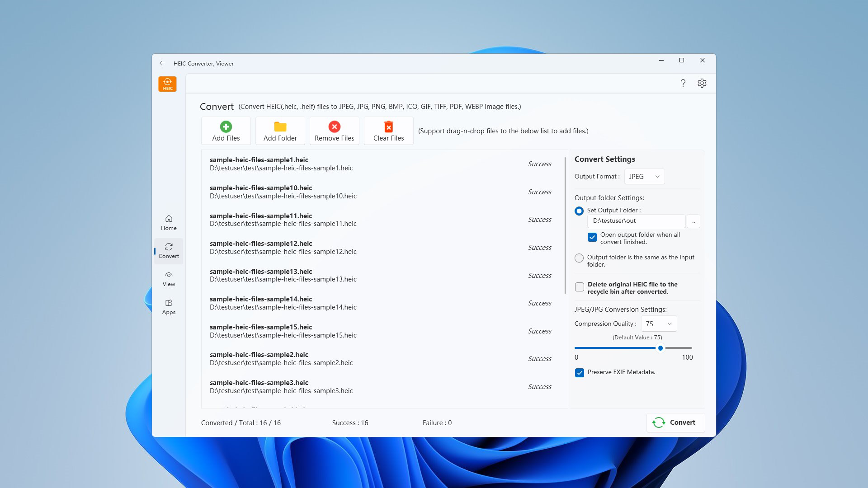The image size is (868, 488).
Task: Minimize the HEIC Converter window
Action: coord(661,60)
